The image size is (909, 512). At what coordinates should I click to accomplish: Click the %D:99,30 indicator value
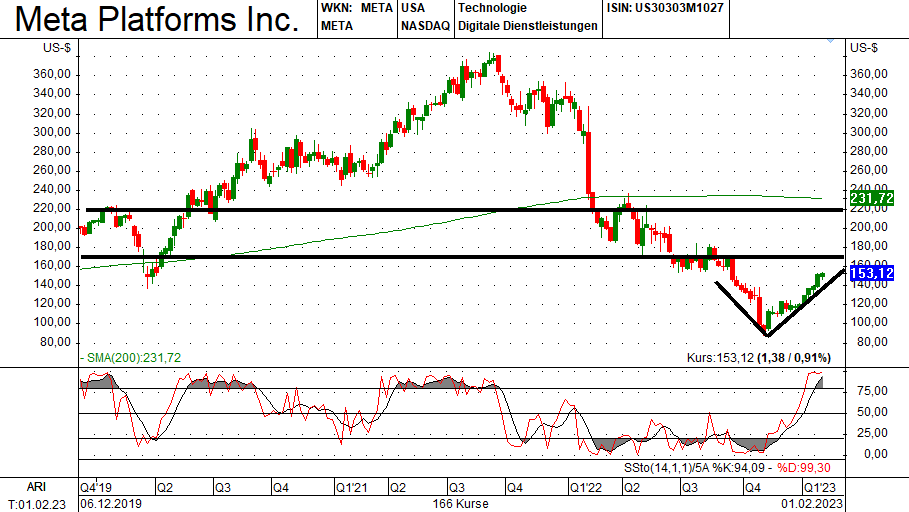(803, 468)
